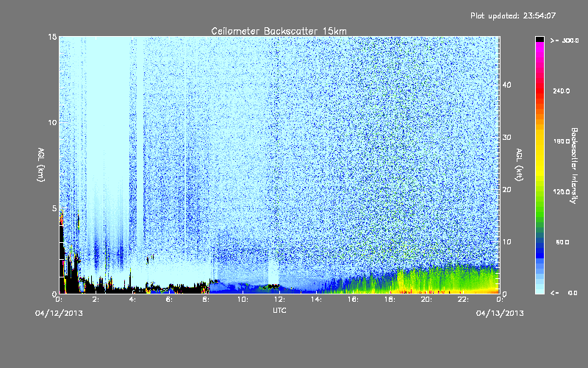Click the left 'AGL (km)' axis label
The width and height of the screenshot is (588, 368).
[x=41, y=164]
